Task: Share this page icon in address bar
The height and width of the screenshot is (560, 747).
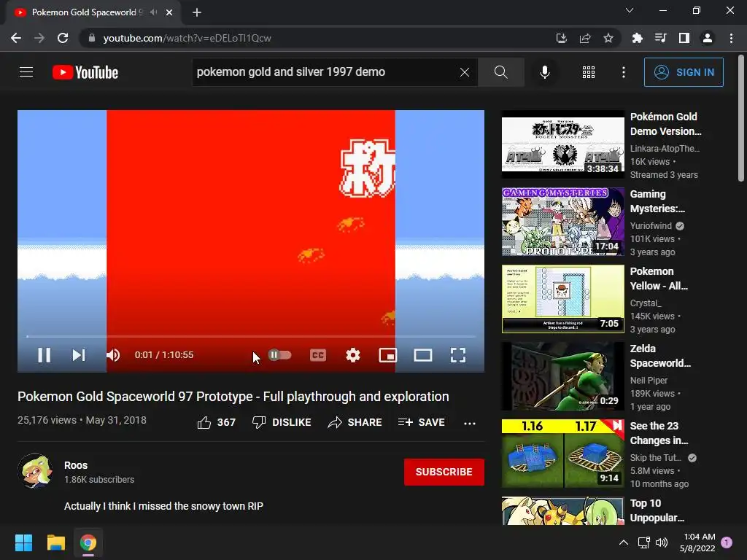Action: click(585, 38)
